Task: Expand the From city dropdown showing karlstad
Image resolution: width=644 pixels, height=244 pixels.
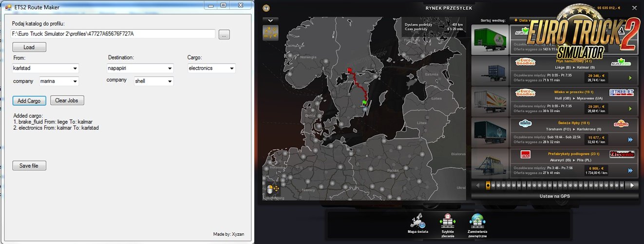Action: pos(75,68)
